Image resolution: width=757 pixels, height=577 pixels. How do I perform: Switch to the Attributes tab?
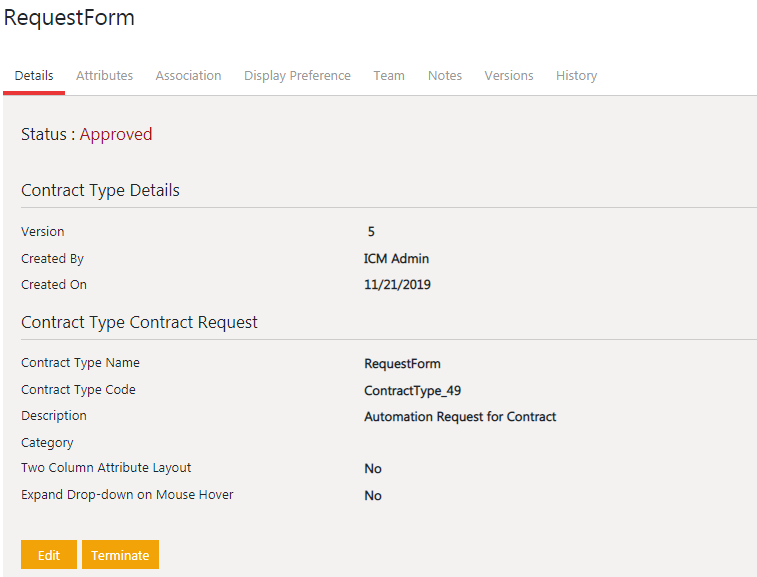(104, 76)
